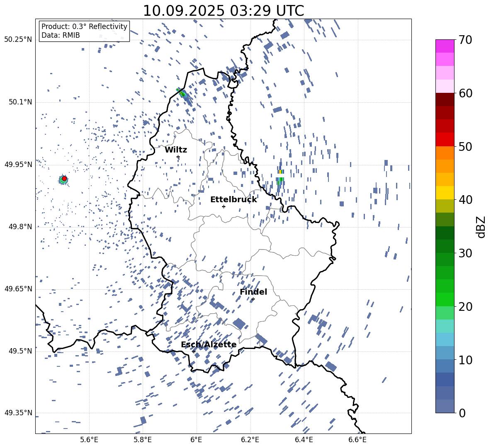Click the 50 tick label on colorbar
Screen dimensions: 491x448
tap(465, 147)
